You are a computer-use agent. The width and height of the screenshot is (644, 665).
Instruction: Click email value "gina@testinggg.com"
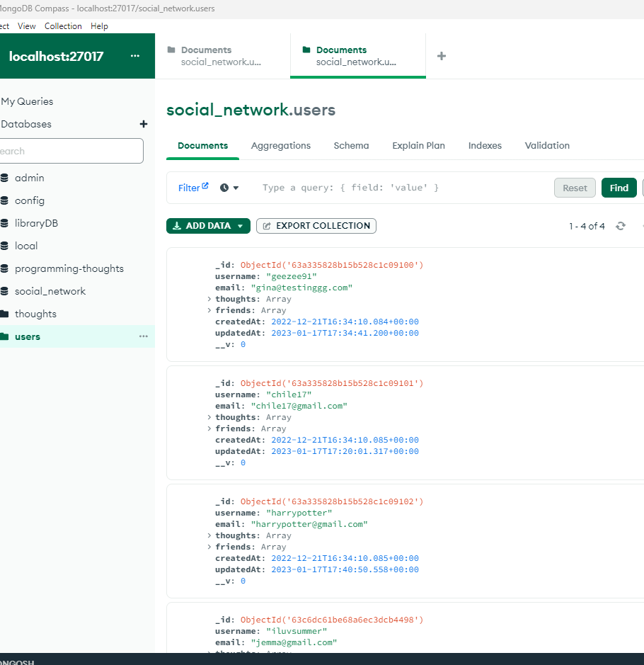pyautogui.click(x=301, y=288)
